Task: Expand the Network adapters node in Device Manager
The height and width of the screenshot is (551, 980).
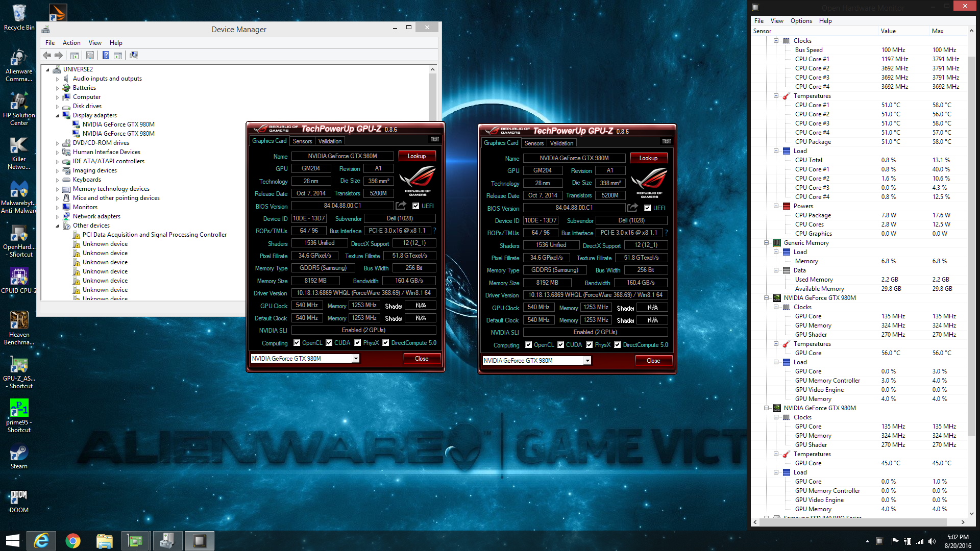Action: pos(57,217)
